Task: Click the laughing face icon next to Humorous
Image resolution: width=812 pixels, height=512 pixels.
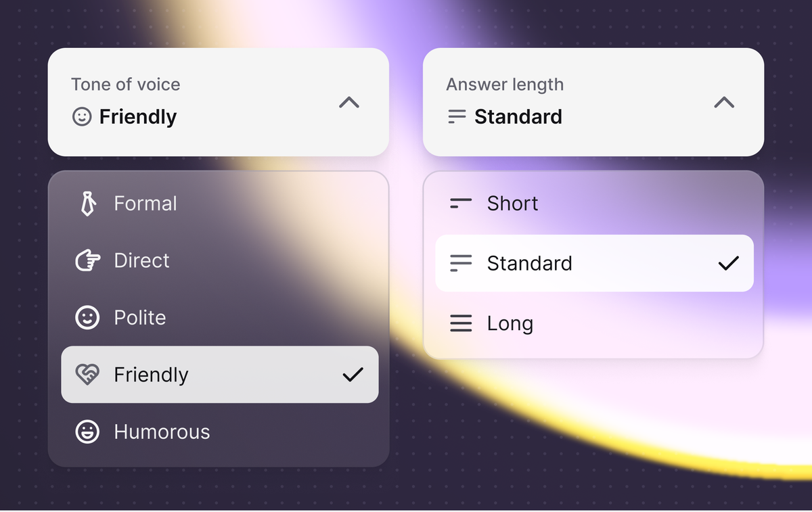Action: click(87, 432)
